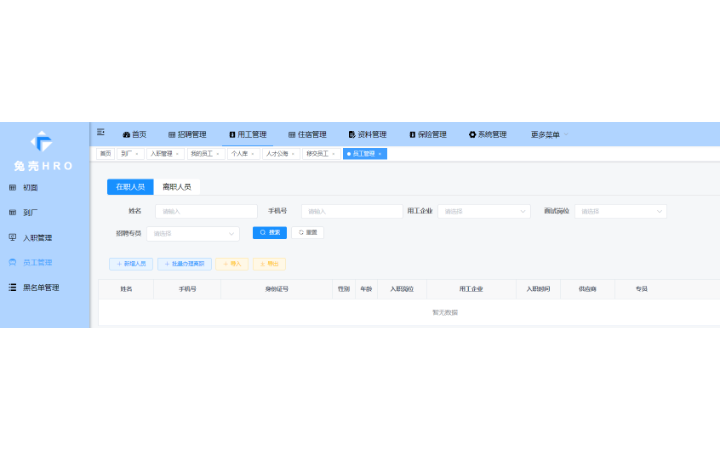The width and height of the screenshot is (720, 450).
Task: Close the 人才公海 page tag
Action: coord(293,154)
